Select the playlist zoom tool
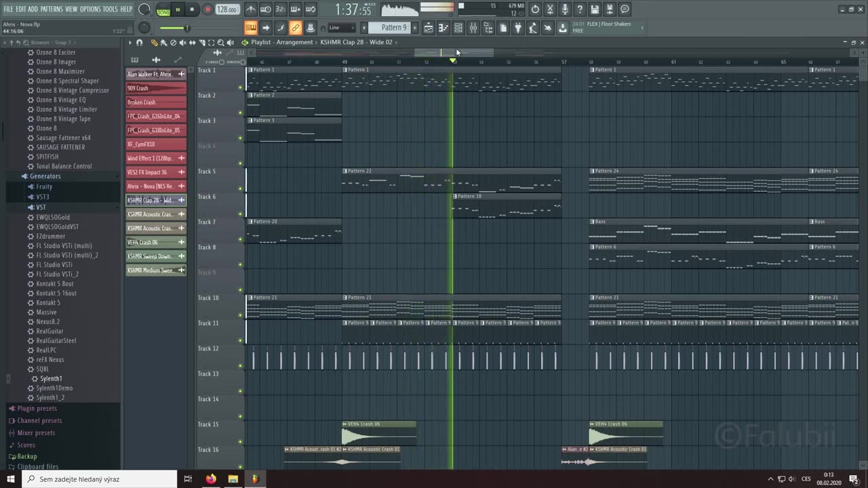This screenshot has height=488, width=868. point(220,43)
